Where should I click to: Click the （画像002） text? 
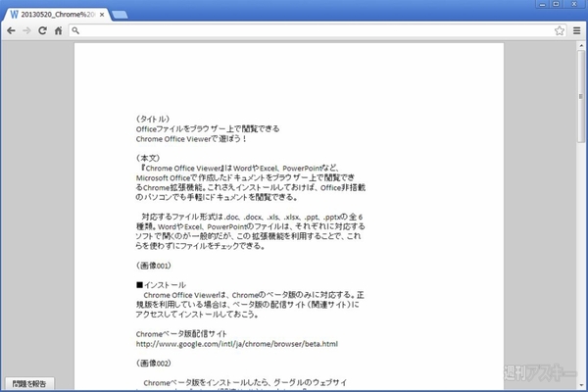pyautogui.click(x=154, y=364)
